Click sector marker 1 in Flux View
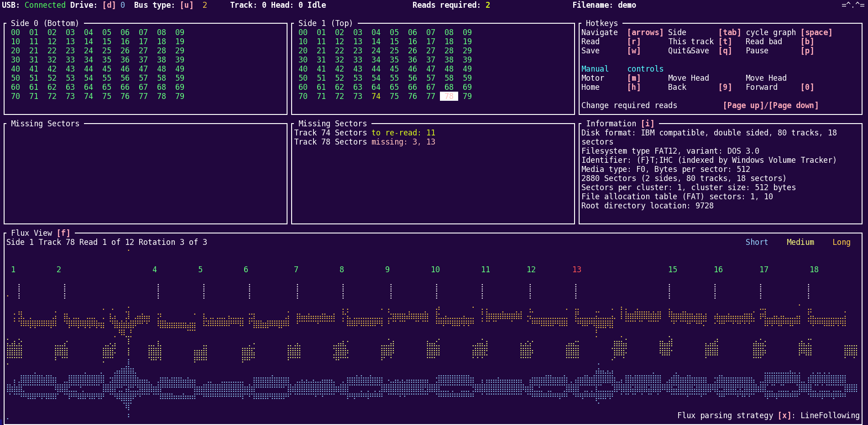 pyautogui.click(x=13, y=270)
